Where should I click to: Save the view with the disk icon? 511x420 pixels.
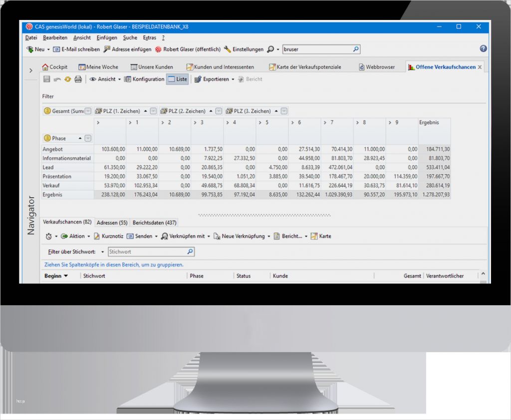pyautogui.click(x=46, y=78)
